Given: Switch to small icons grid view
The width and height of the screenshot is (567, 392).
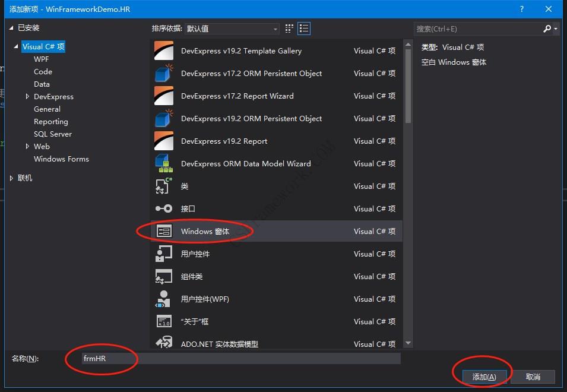Looking at the screenshot, I should [x=290, y=29].
